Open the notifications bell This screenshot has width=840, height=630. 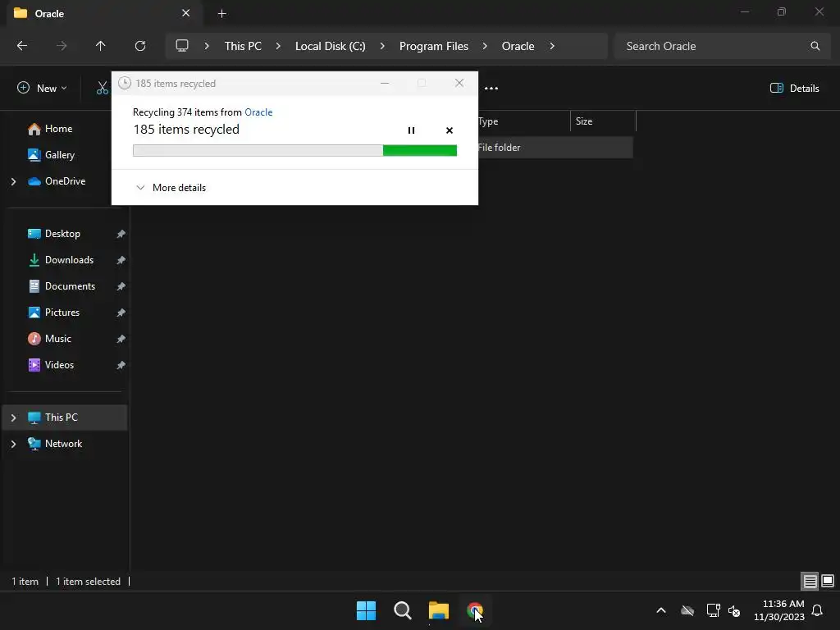point(817,610)
